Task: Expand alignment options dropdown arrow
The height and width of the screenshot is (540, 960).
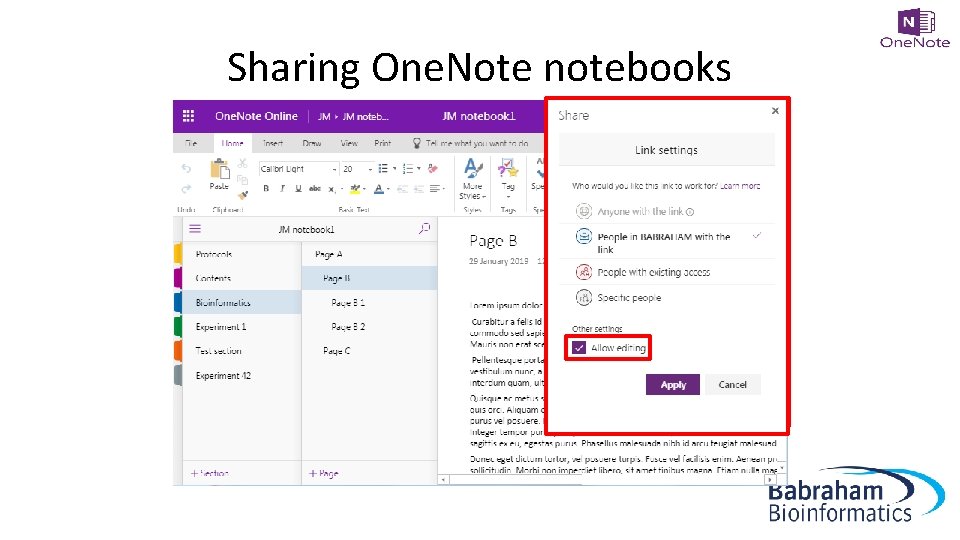Action: (443, 189)
